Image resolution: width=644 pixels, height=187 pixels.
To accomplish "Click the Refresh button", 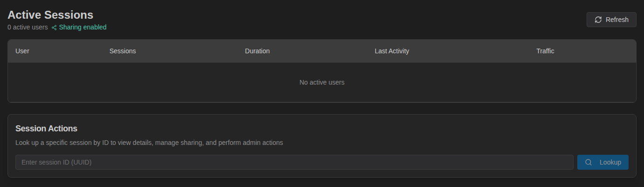I will [611, 20].
